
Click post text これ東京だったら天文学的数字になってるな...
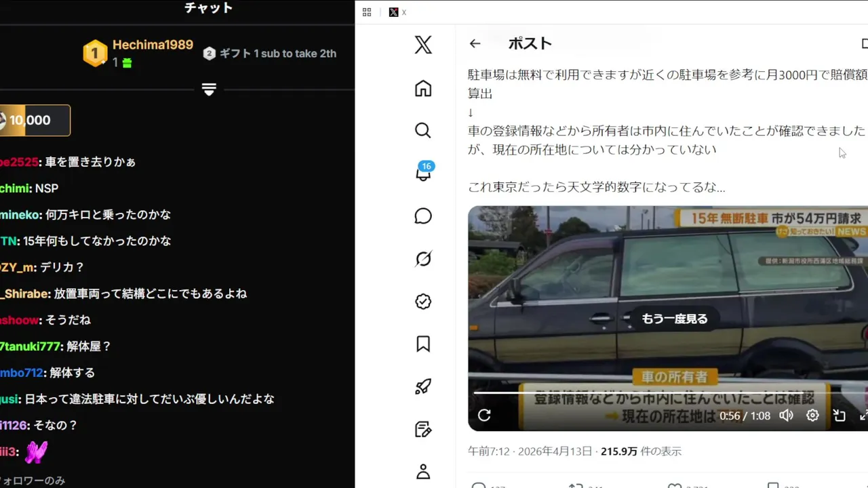coord(597,187)
